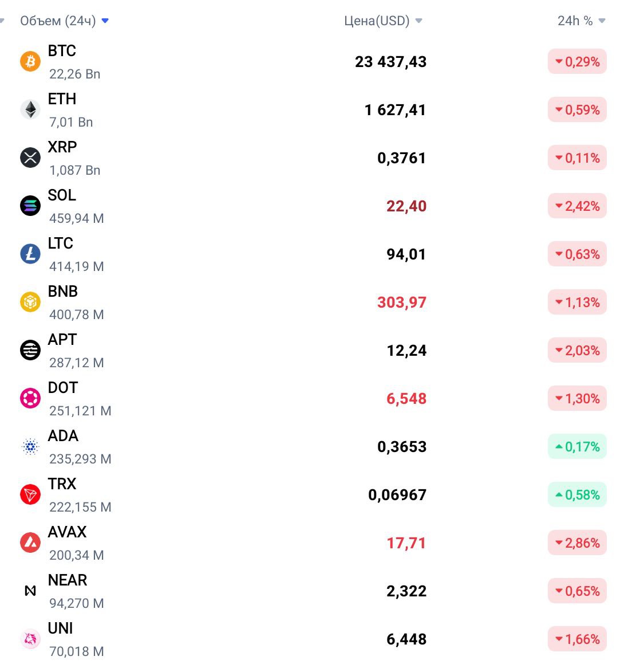
Task: Click the SOL price 22,40
Action: 406,206
